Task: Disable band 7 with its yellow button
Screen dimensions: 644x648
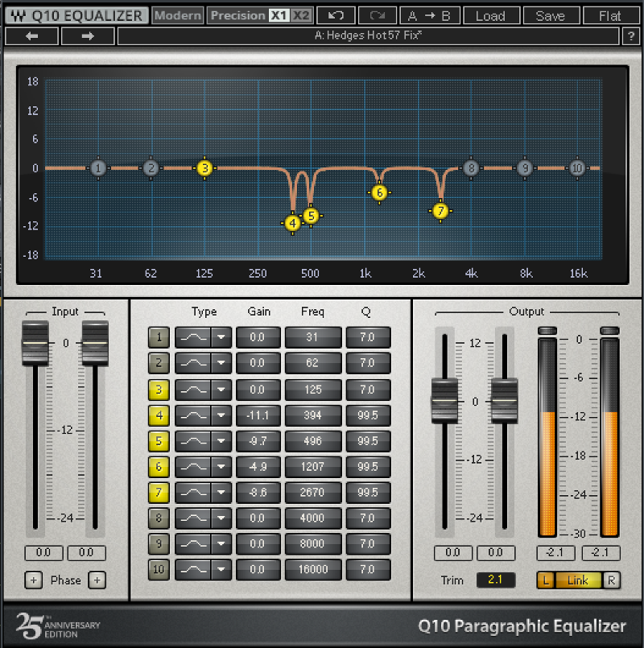Action: coord(159,493)
